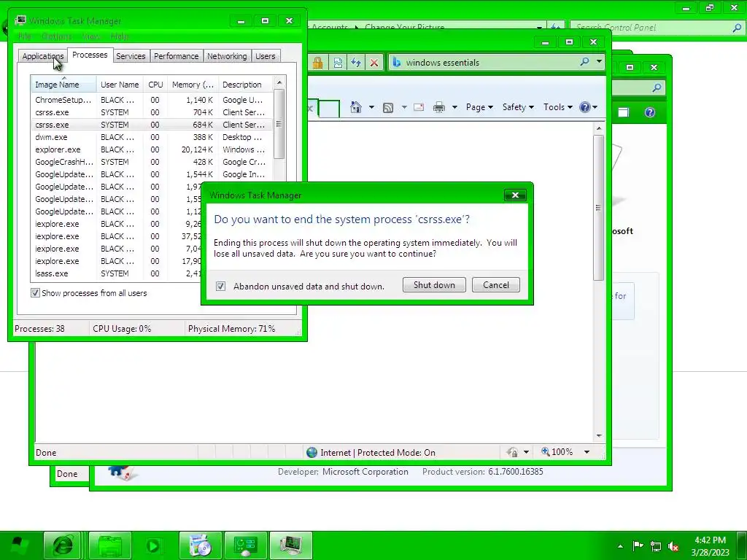Viewport: 747px width, 560px height.
Task: Open the Safety menu in IE
Action: (519, 107)
